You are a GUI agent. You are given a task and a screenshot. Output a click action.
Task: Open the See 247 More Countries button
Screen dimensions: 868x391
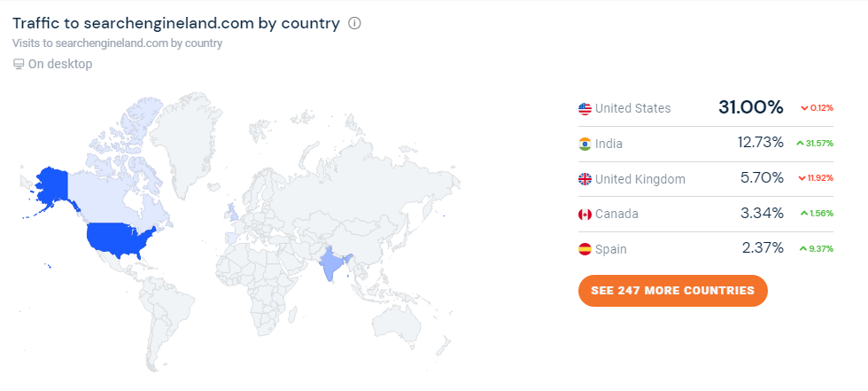[x=672, y=290]
